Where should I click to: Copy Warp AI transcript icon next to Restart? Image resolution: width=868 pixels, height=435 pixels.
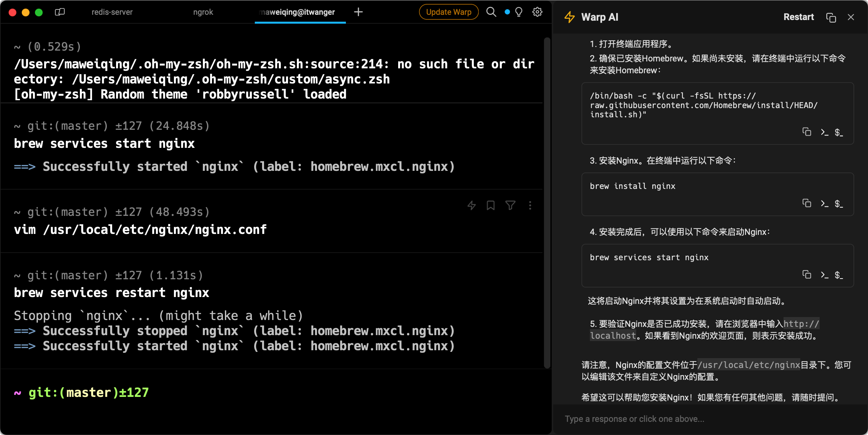tap(831, 17)
